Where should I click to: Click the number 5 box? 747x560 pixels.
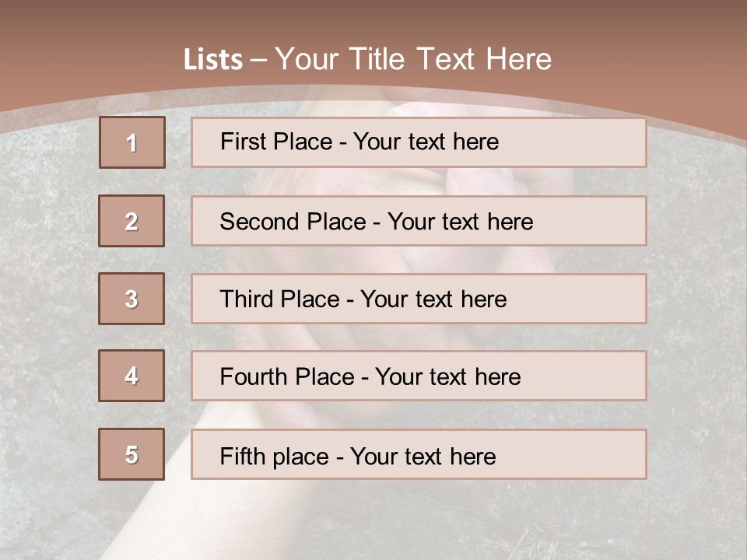[x=132, y=454]
